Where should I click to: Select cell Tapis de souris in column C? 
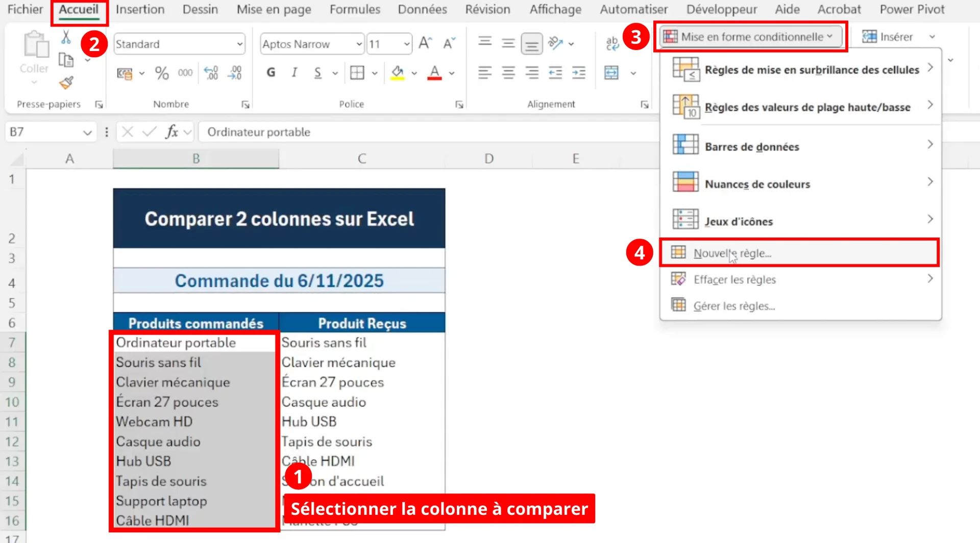(362, 441)
